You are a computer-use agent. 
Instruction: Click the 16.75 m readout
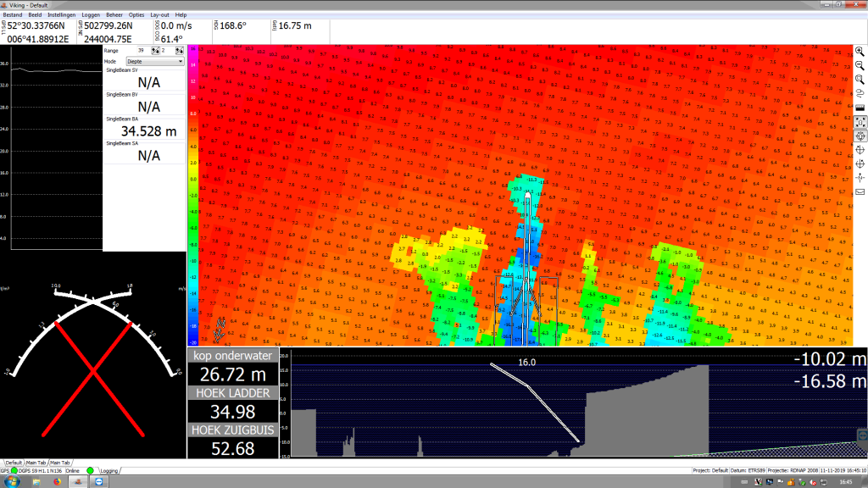pos(295,26)
